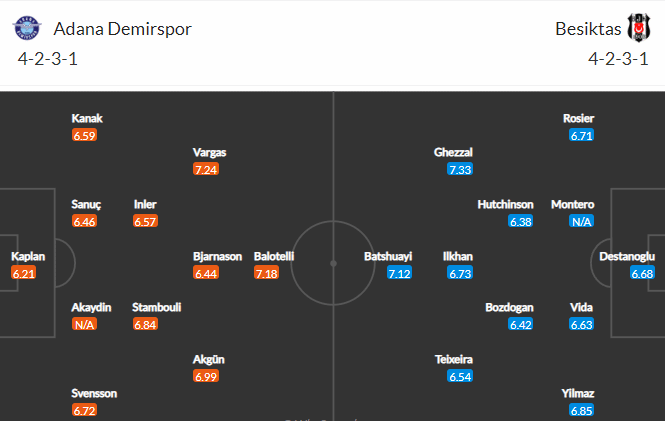The height and width of the screenshot is (421, 665).
Task: Click Inler's 6.57 rating badge
Action: pos(145,221)
